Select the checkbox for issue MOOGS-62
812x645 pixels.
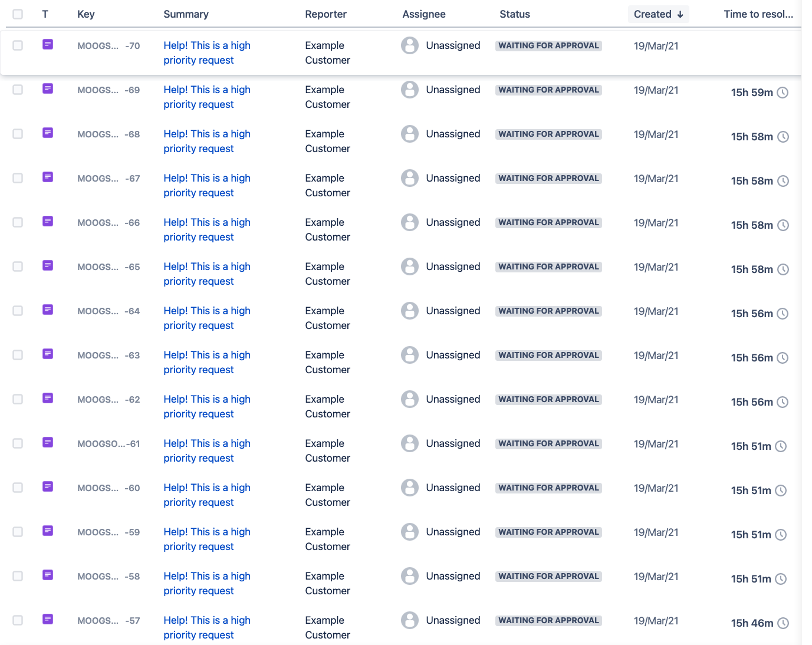[18, 399]
